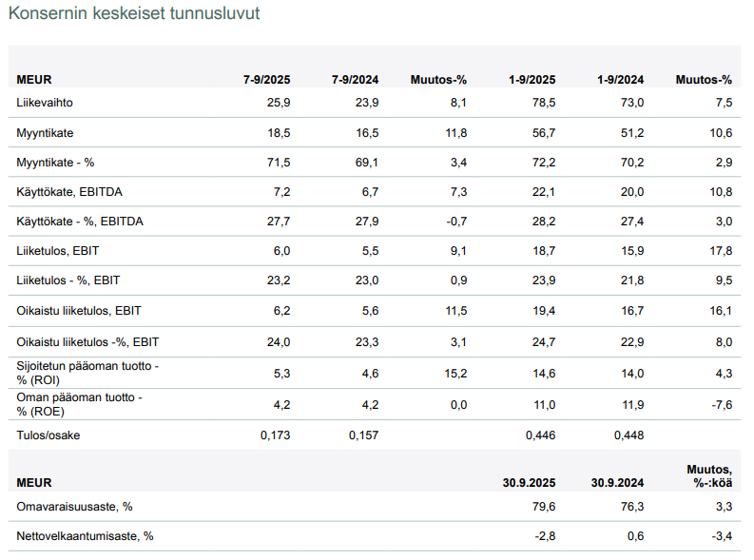The image size is (754, 560).
Task: Click the 'Nettovelkaantumisaste, %' row label
Action: point(85,536)
